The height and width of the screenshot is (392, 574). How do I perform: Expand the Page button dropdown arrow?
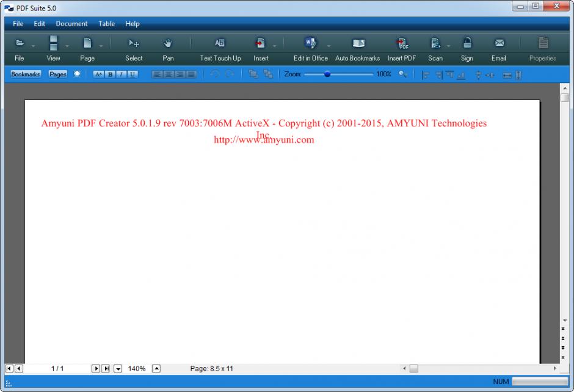pyautogui.click(x=101, y=46)
